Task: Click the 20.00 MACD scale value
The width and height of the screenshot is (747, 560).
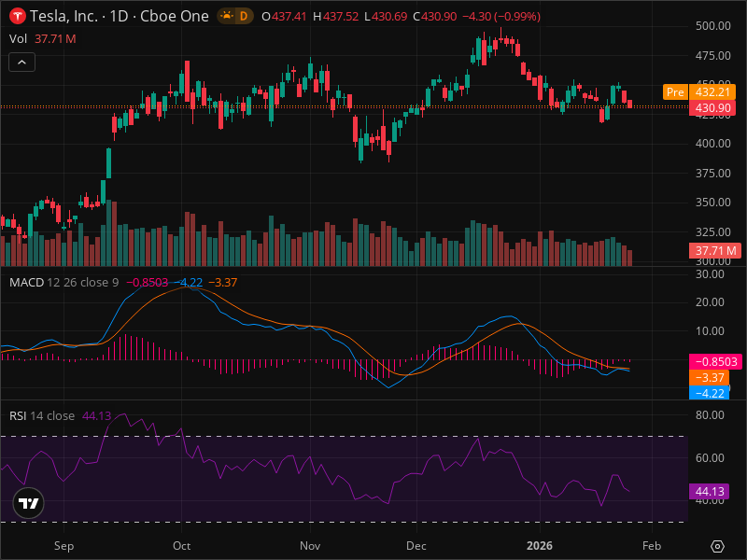Action: (710, 302)
